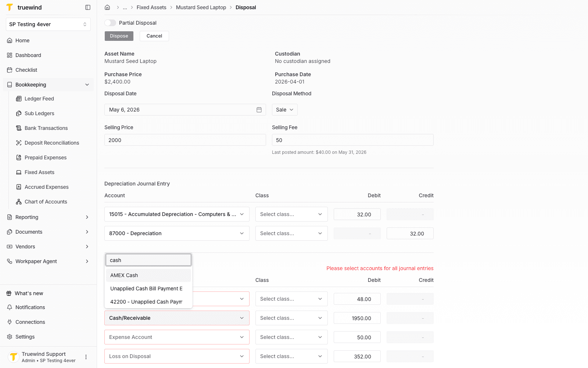Open the Cash/Receivable account dropdown
The height and width of the screenshot is (368, 588).
(177, 318)
